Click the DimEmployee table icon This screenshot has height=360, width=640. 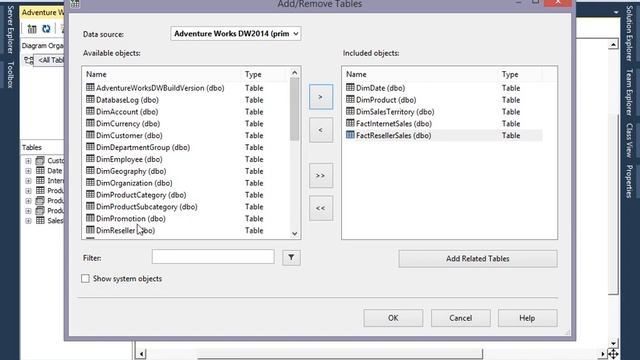pyautogui.click(x=90, y=158)
